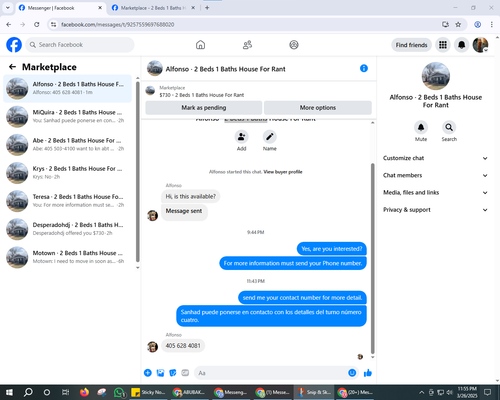Open the Snip & Sketch taskbar item
This screenshot has height=400, width=500.
[x=313, y=392]
